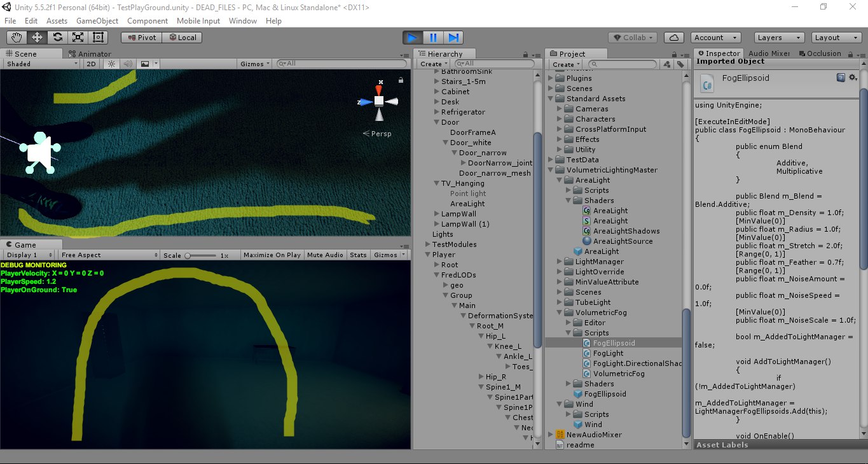The height and width of the screenshot is (464, 868).
Task: Open the Shaded draw mode dropdown
Action: pyautogui.click(x=41, y=64)
